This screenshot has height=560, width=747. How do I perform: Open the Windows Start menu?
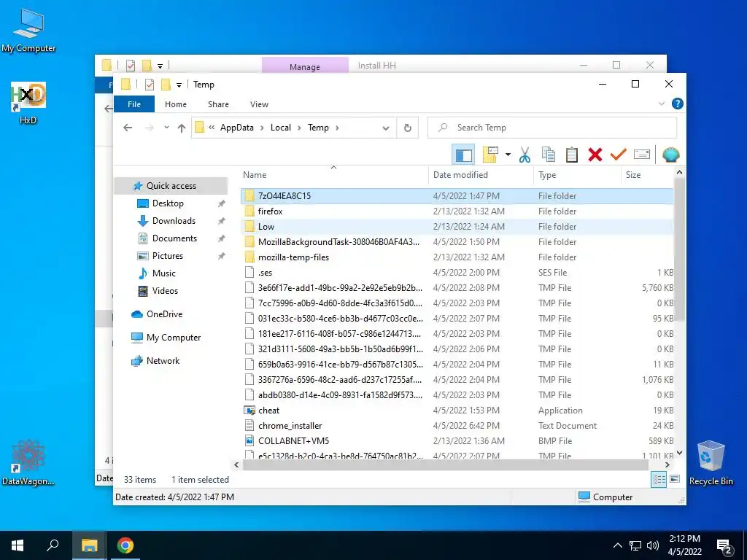tap(18, 545)
